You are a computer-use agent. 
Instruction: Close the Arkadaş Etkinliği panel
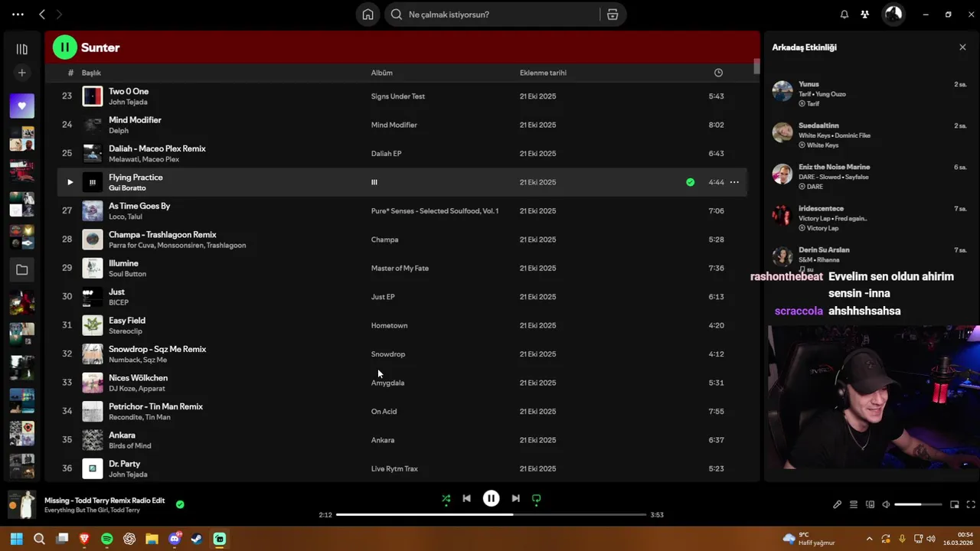(962, 47)
